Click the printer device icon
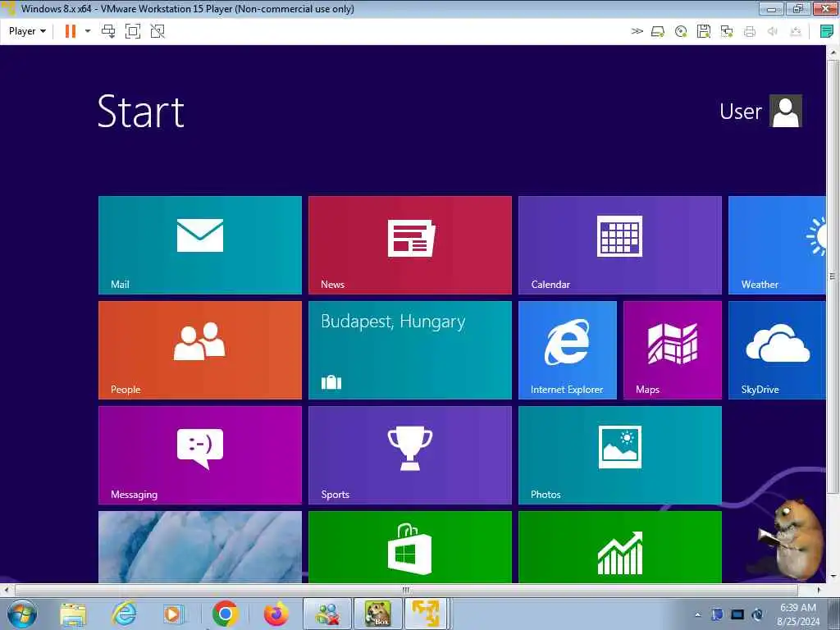840x630 pixels. pyautogui.click(x=750, y=32)
